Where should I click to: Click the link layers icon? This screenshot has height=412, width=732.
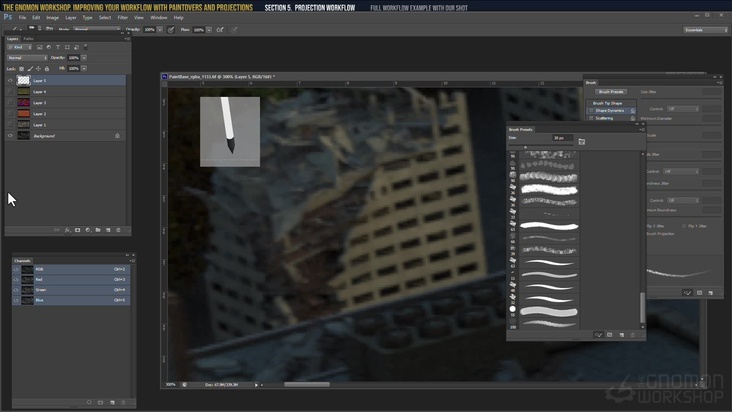click(57, 230)
